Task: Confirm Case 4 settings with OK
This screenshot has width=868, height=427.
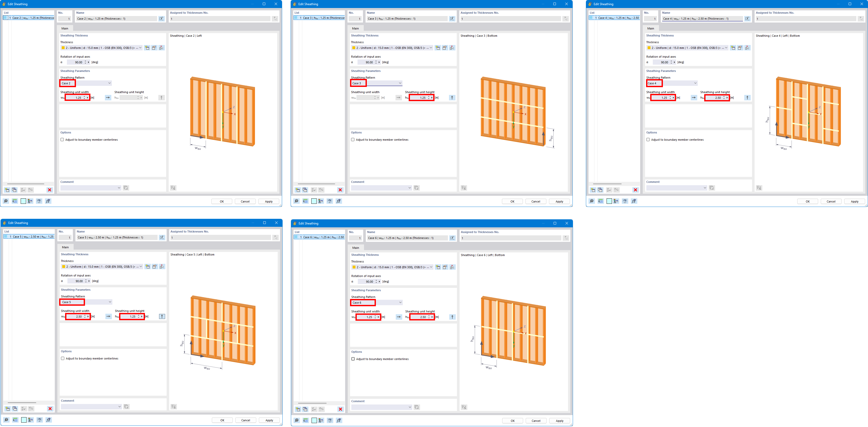Action: 807,201
